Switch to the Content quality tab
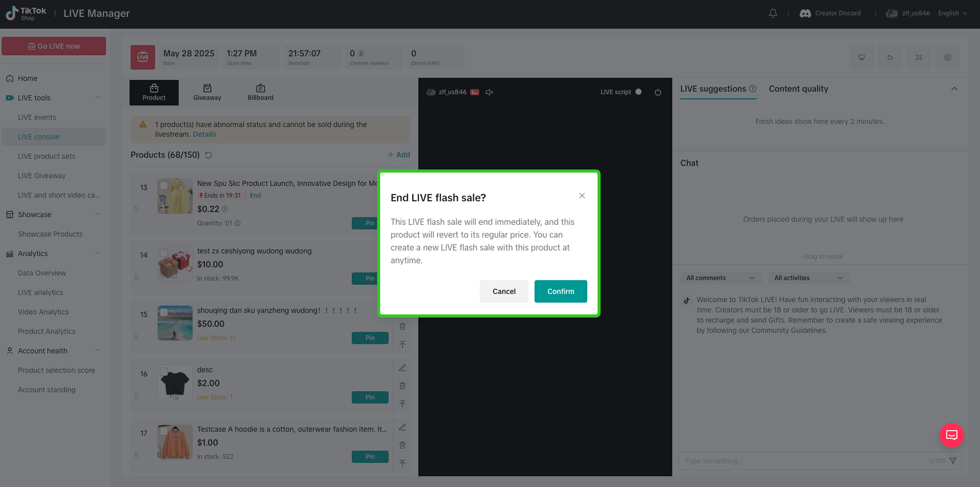Image resolution: width=980 pixels, height=487 pixels. coord(798,89)
